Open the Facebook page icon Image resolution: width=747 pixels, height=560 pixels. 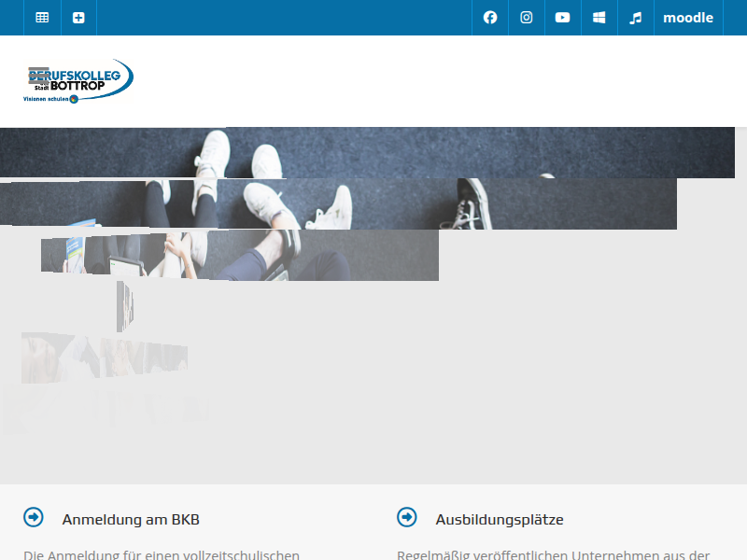pos(490,18)
